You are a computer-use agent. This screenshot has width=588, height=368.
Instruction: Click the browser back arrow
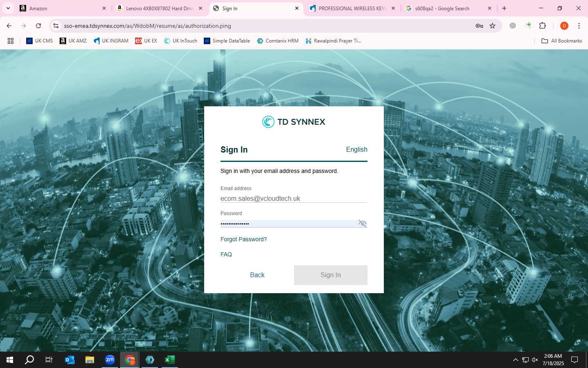tap(9, 26)
